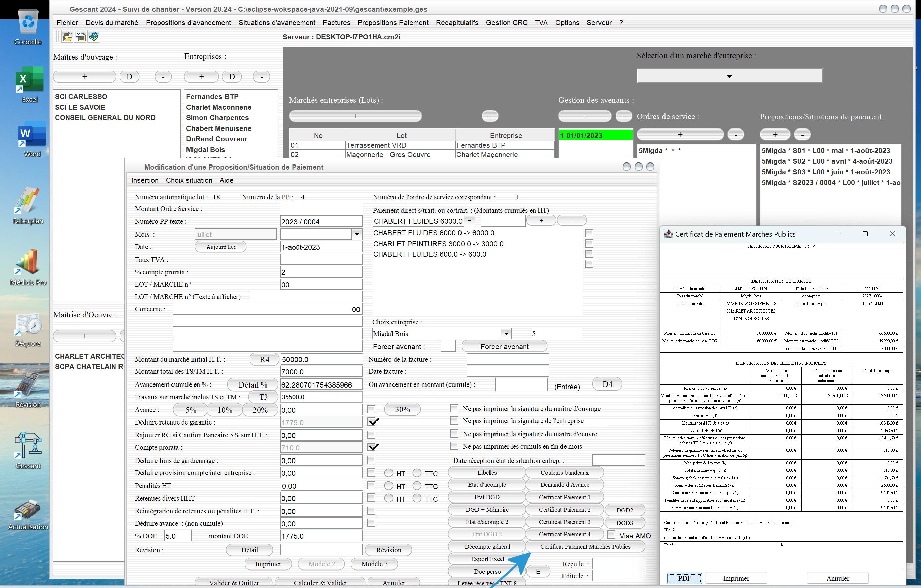Open the Situations d'avancement menu
The image size is (921, 588).
pos(277,23)
